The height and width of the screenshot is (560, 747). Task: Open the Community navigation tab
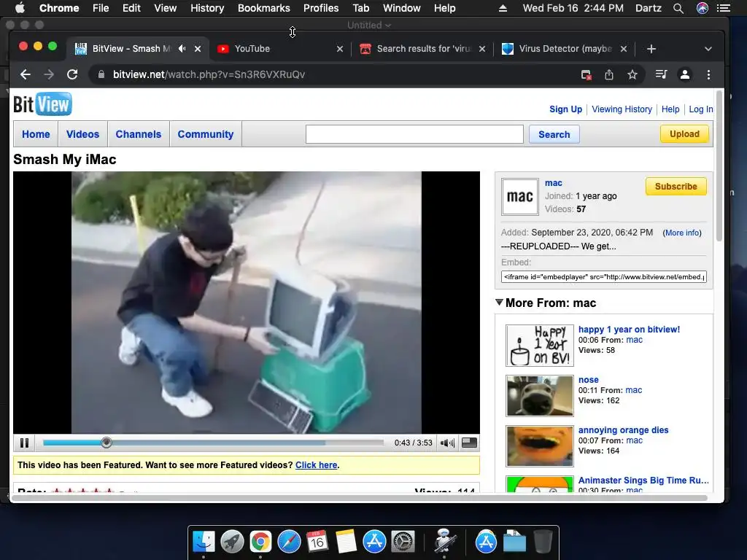coord(205,134)
